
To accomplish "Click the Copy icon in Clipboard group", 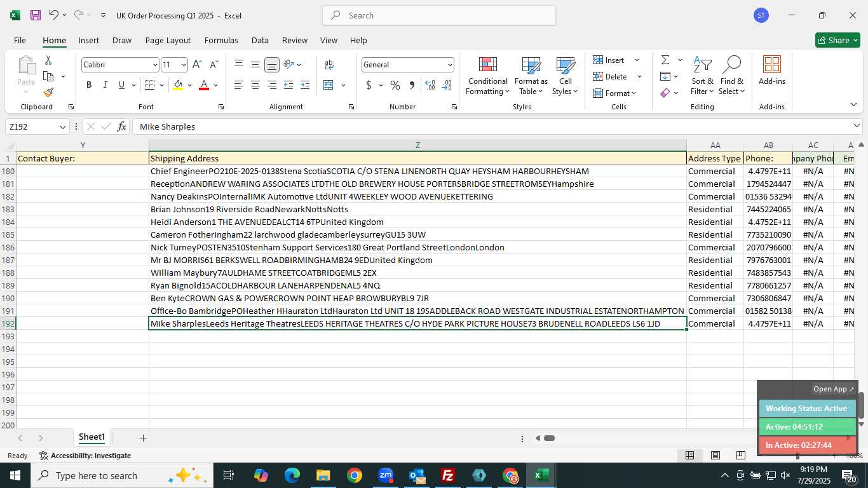I will coord(48,76).
